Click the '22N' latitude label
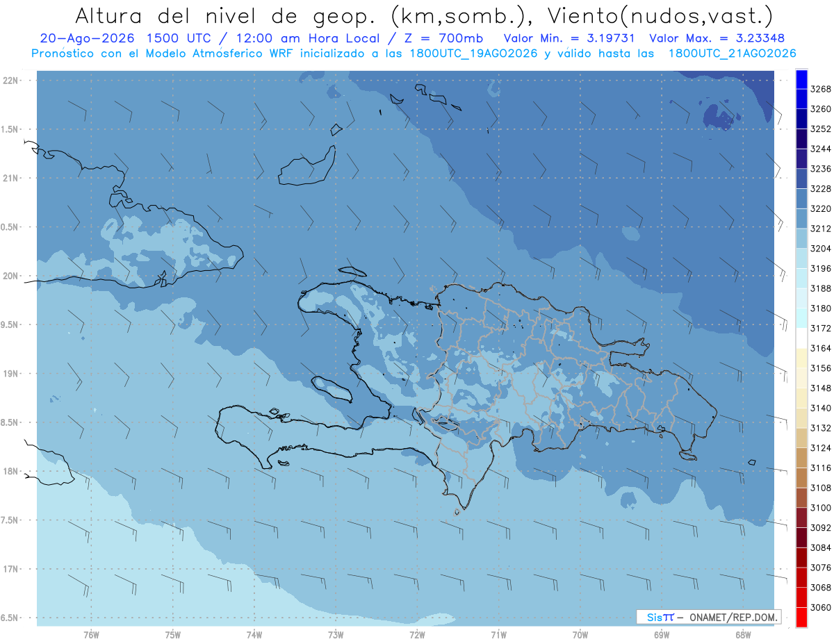 tap(11, 81)
